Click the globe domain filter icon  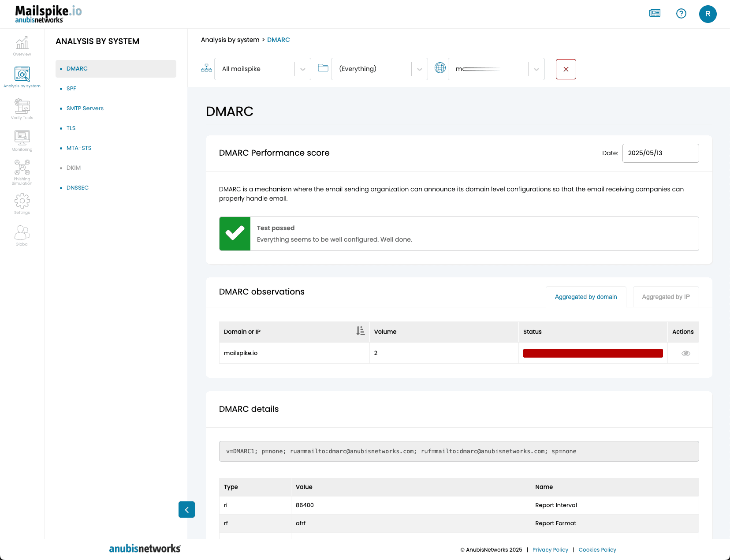[x=440, y=68]
